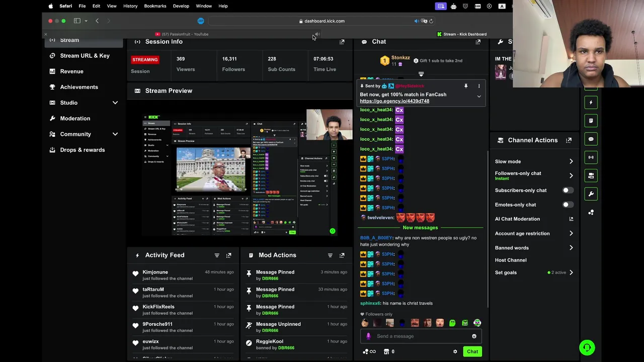Pop out the Channel Actions panel

click(569, 140)
